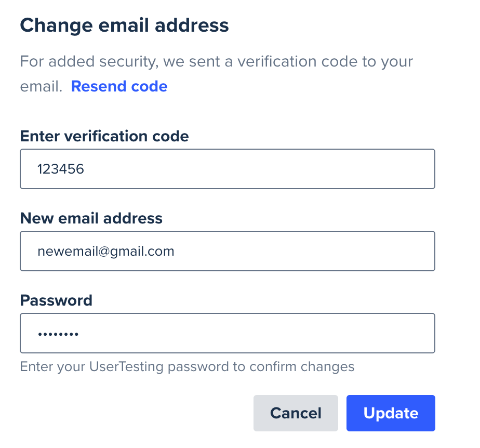The width and height of the screenshot is (480, 448).
Task: Click the UserTesting password helper text
Action: click(x=187, y=366)
